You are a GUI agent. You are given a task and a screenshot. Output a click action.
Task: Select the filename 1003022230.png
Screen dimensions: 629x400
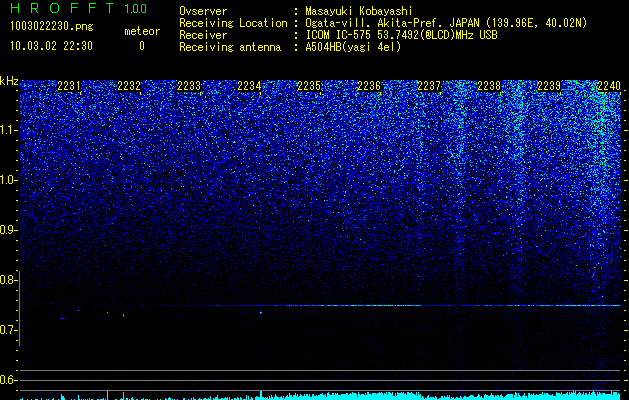[x=52, y=27]
